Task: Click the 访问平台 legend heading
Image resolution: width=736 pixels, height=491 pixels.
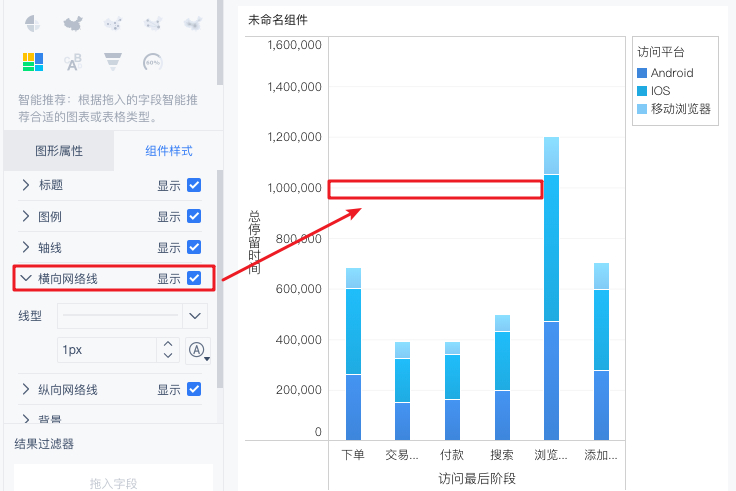Action: point(661,52)
